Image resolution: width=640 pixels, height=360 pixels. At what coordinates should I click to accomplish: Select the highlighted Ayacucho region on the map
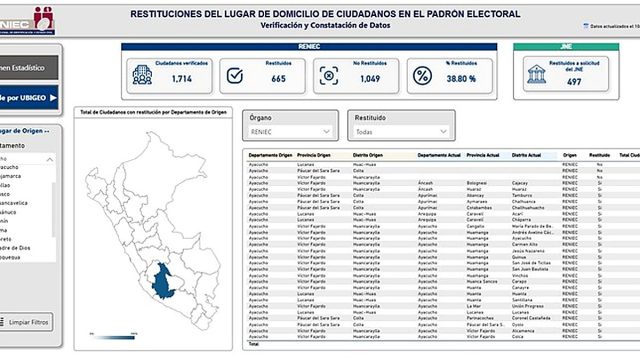pos(164,281)
